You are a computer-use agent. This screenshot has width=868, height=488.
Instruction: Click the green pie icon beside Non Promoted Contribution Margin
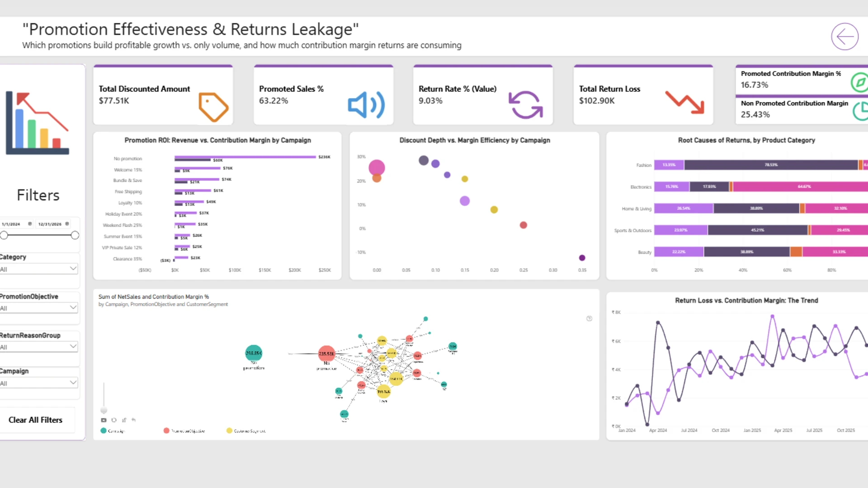point(861,111)
